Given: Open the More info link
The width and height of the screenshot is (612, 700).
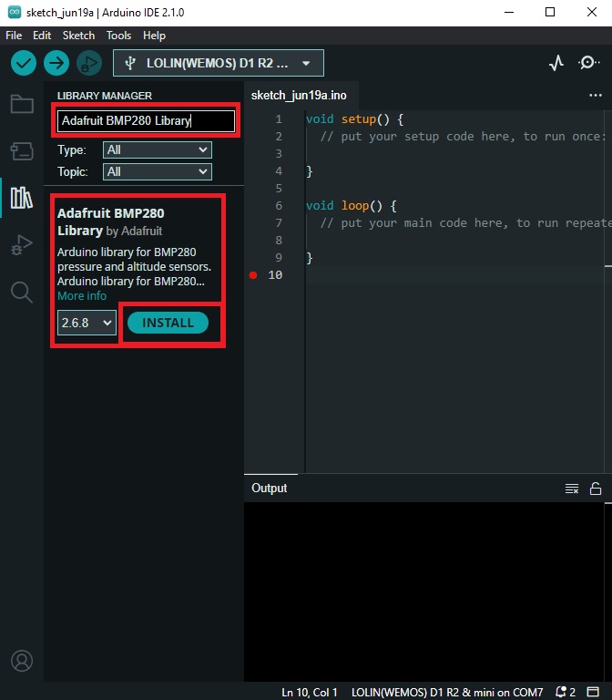Looking at the screenshot, I should pos(82,296).
